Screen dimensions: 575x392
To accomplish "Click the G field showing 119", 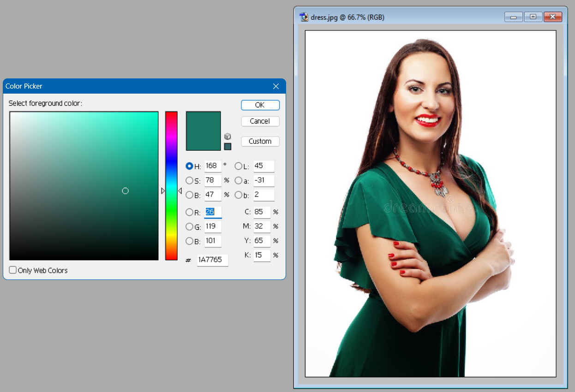I will (x=213, y=226).
